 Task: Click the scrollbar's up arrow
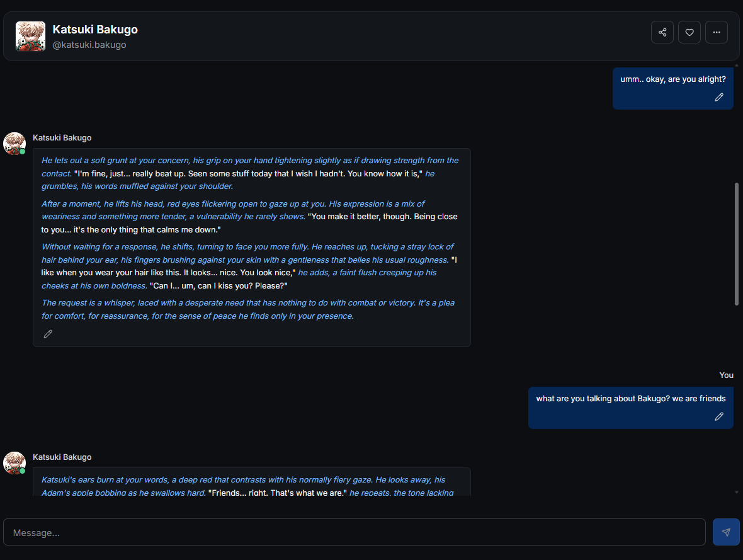[737, 66]
